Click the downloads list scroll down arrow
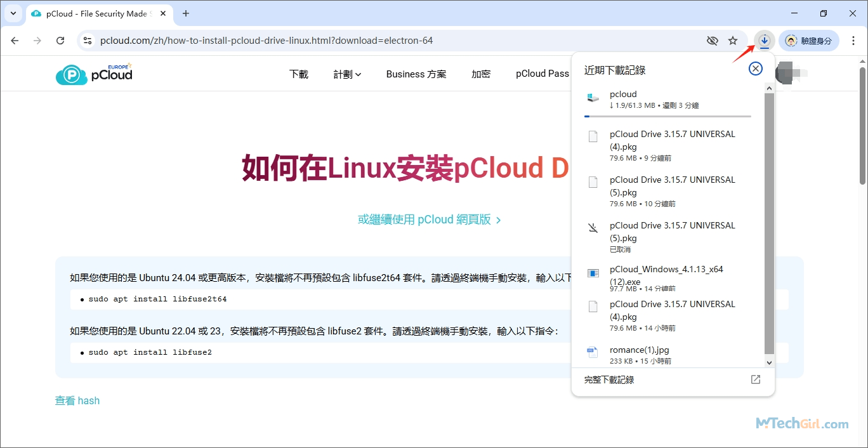 [770, 362]
